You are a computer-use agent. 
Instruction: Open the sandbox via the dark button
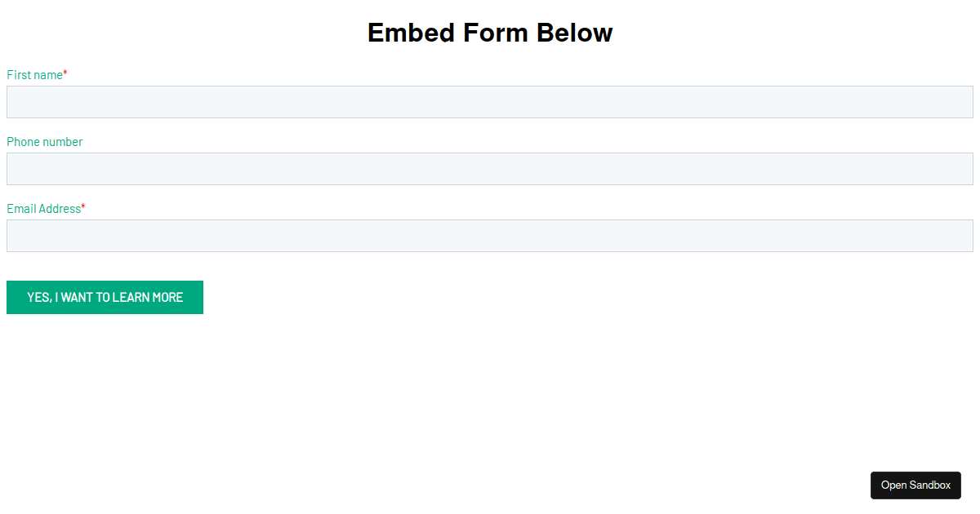(915, 485)
